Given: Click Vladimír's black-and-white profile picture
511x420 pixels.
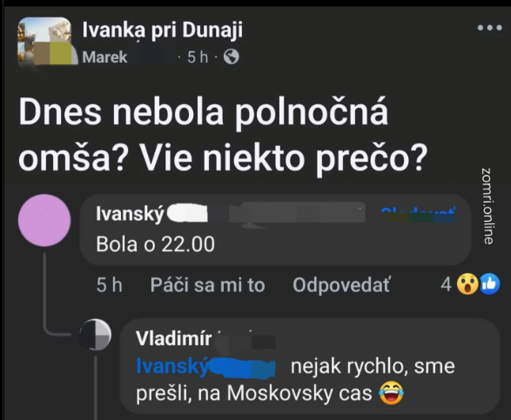Looking at the screenshot, I should [95, 335].
